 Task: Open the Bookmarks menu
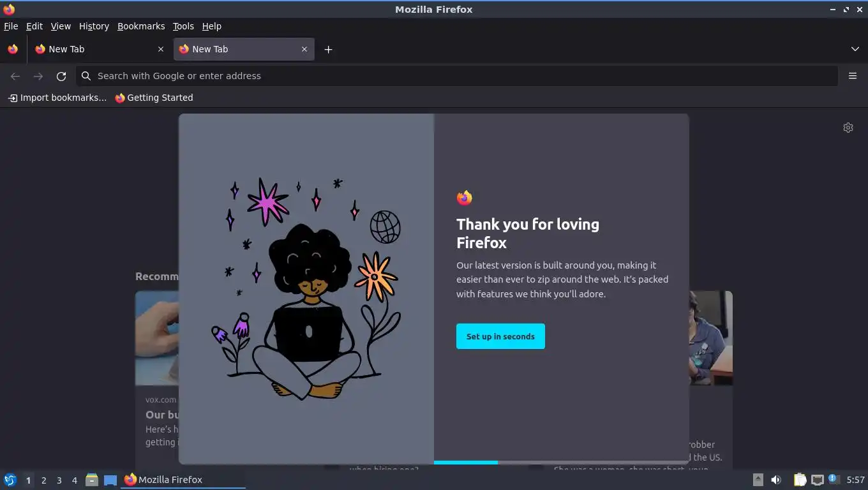click(141, 26)
